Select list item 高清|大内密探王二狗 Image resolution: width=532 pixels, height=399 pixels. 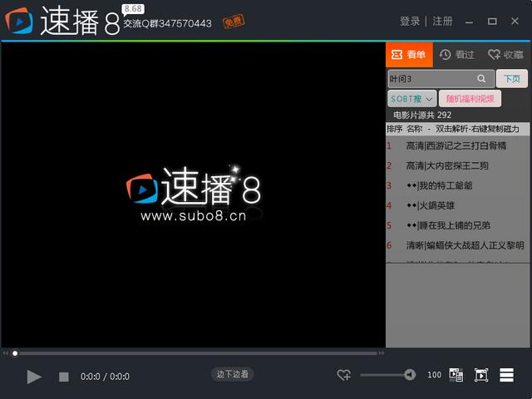click(457, 166)
